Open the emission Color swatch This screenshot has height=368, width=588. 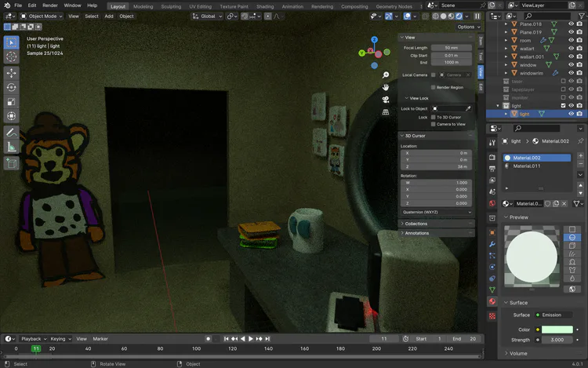[x=557, y=330]
